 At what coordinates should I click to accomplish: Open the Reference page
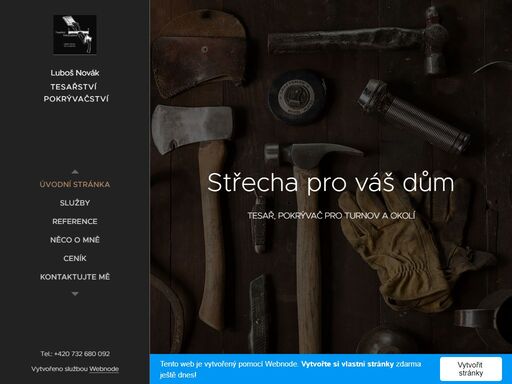pyautogui.click(x=75, y=221)
